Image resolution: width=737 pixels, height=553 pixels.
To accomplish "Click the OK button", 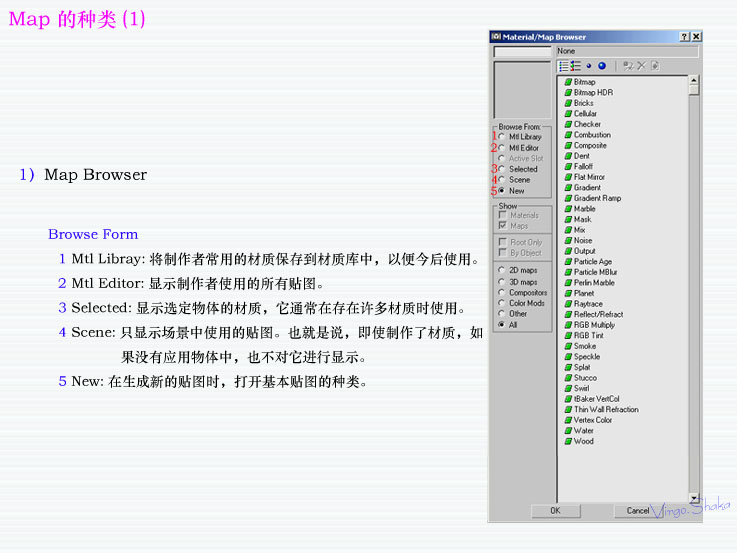I will pos(556,511).
